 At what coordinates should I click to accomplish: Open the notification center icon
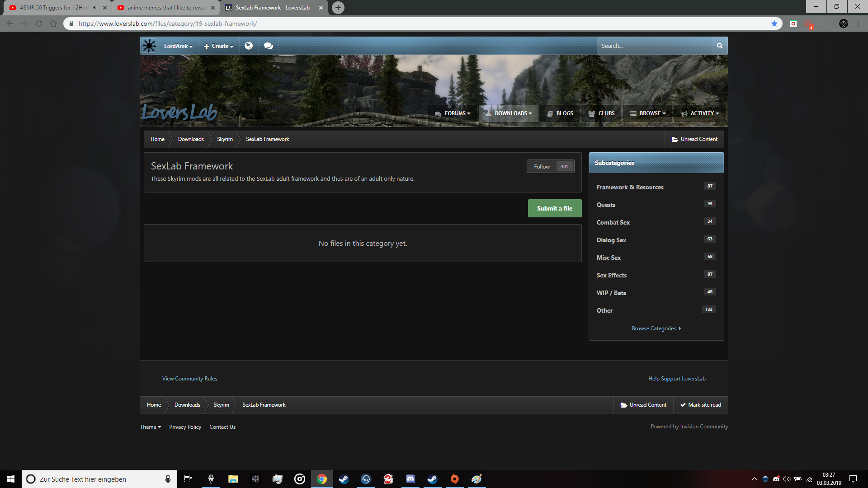coord(853,479)
